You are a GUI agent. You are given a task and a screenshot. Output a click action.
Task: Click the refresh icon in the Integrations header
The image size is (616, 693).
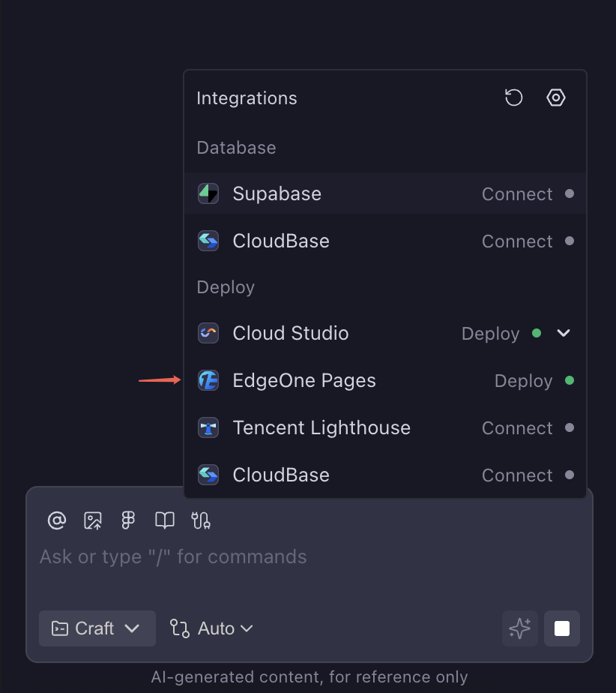[x=513, y=97]
